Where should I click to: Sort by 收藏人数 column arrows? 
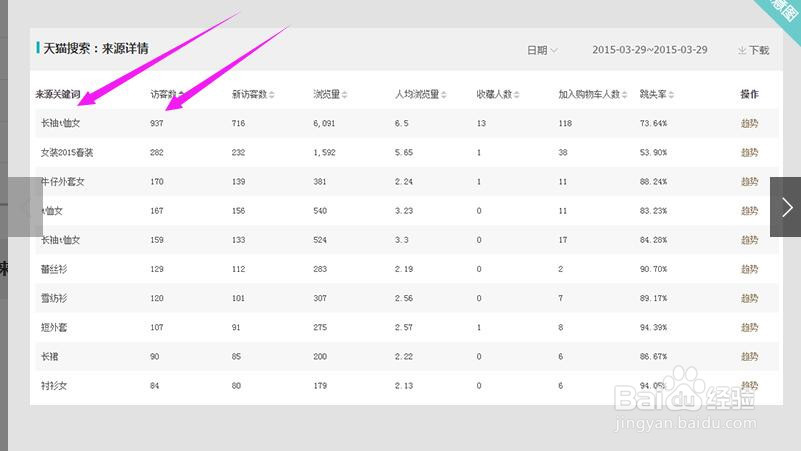(517, 94)
